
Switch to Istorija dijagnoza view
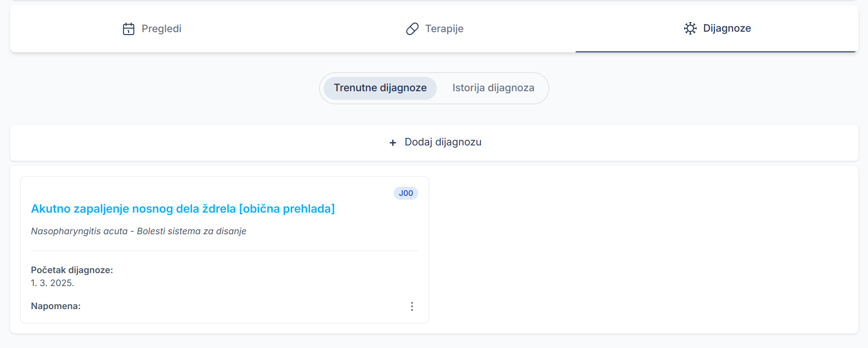[493, 88]
